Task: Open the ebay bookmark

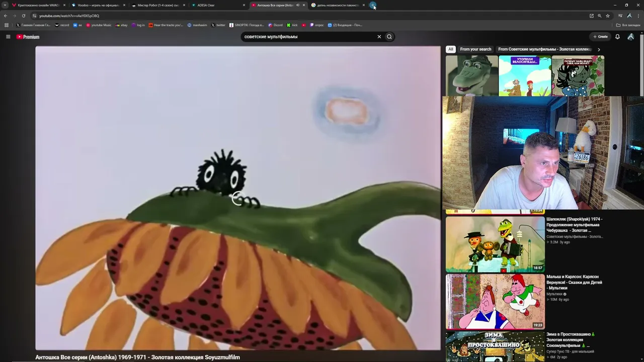Action: pos(121,25)
